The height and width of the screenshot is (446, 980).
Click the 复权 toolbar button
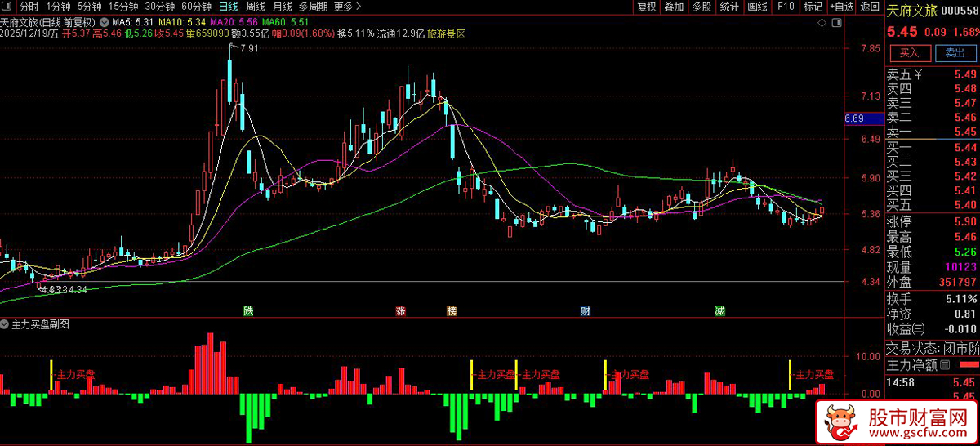coord(647,7)
